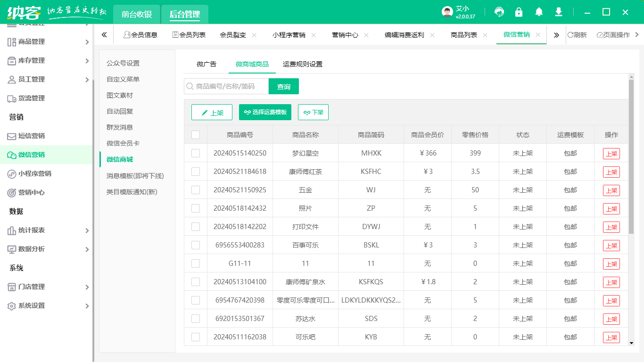Open 页面操作 dropdown
Screen dimensions: 644x362
coord(618,35)
